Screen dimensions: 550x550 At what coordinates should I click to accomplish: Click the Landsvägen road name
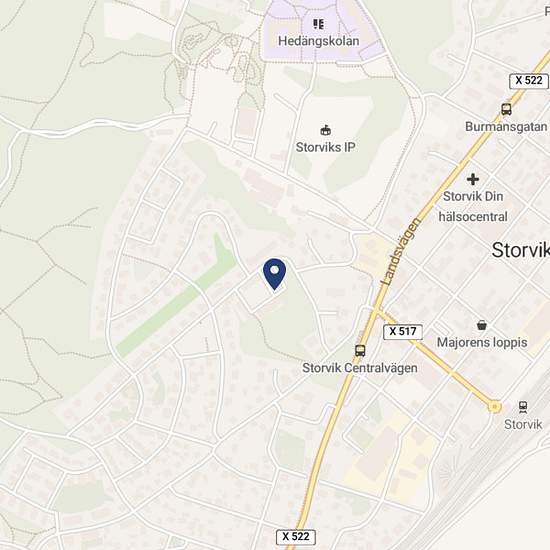(x=401, y=251)
